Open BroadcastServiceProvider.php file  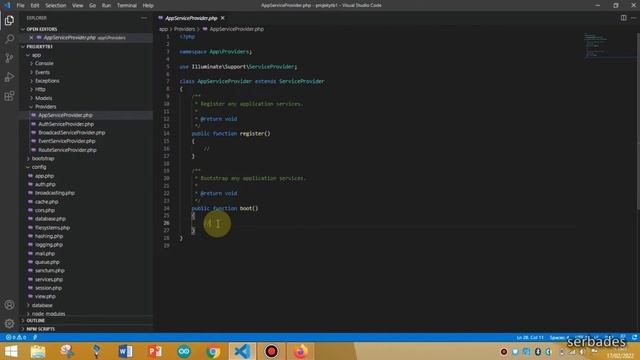point(71,133)
